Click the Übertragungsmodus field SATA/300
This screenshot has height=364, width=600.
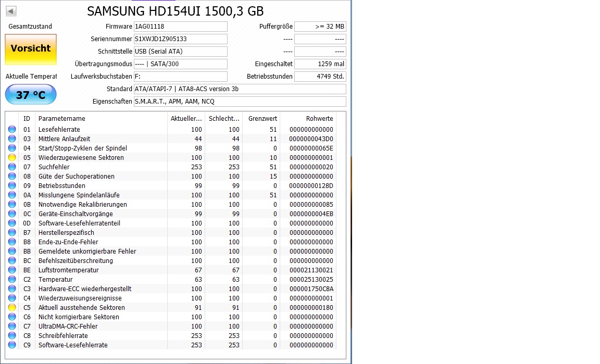[x=181, y=64]
